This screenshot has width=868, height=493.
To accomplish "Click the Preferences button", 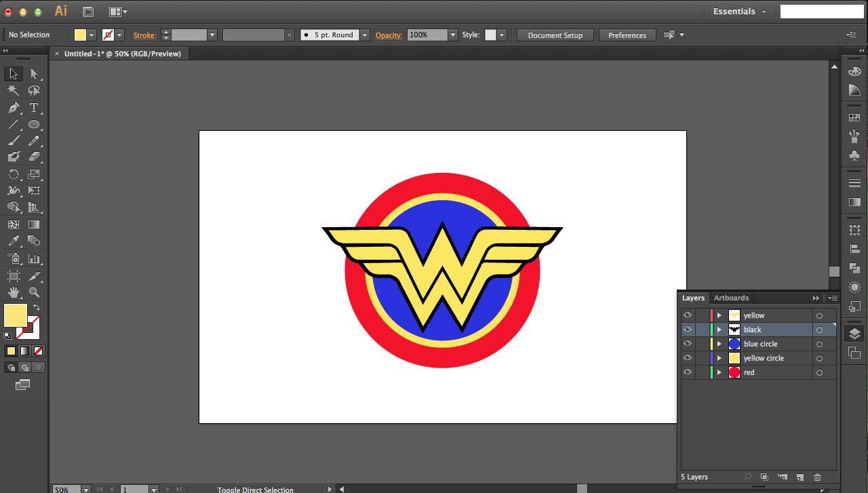I will (x=627, y=35).
